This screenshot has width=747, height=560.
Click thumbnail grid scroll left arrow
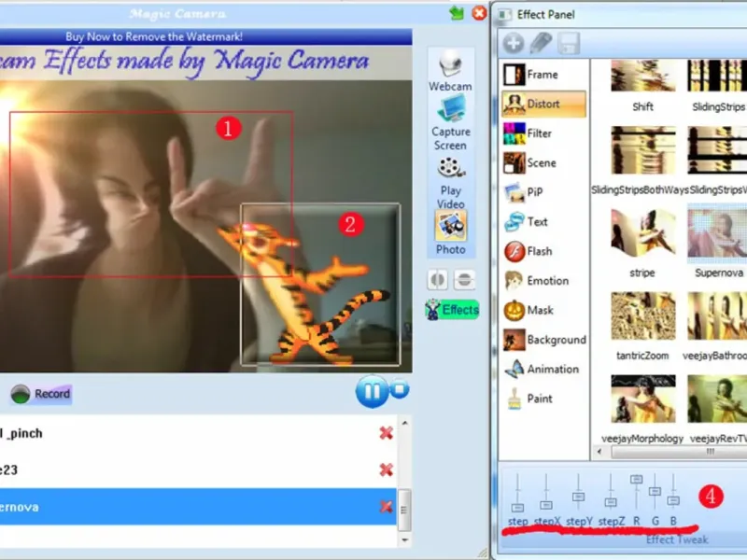tap(599, 452)
